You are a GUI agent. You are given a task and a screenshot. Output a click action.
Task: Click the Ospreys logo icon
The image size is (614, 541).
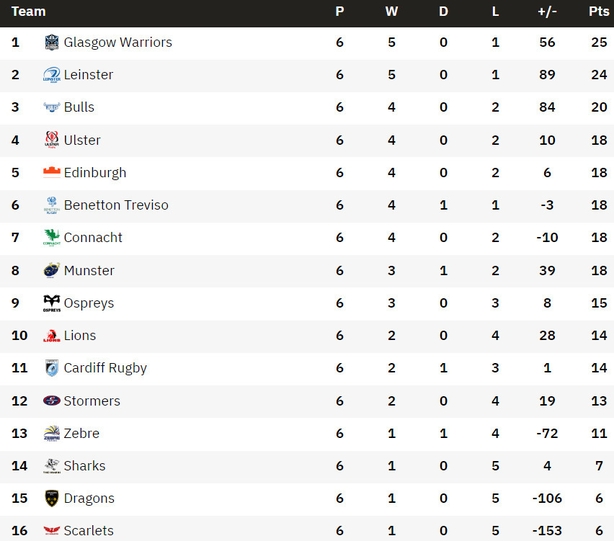tap(52, 303)
